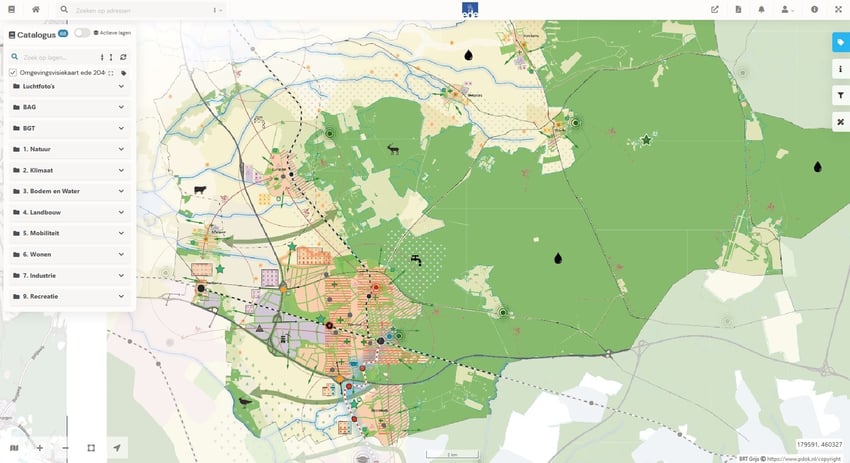Click the zoom-to-extent square button
This screenshot has width=850, height=463.
point(91,448)
